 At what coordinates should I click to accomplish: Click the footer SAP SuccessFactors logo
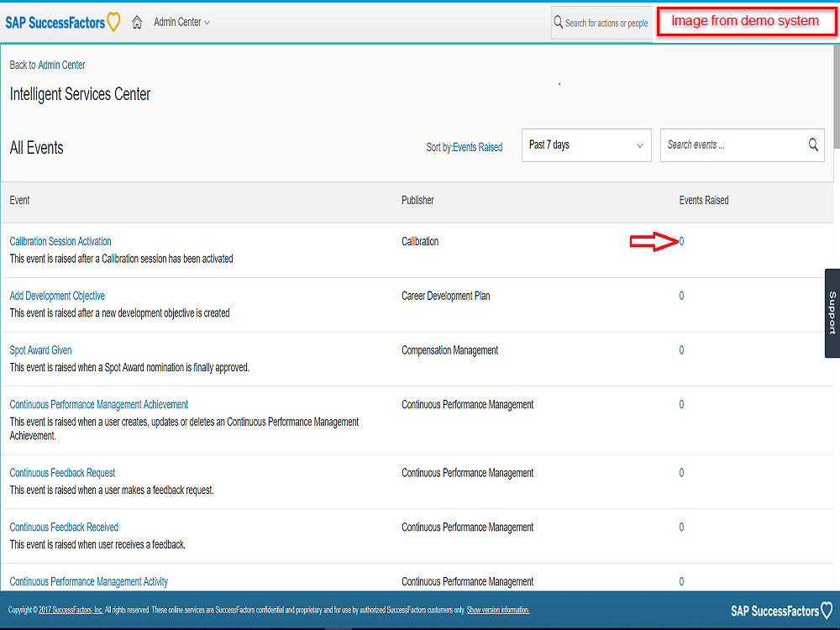[781, 611]
